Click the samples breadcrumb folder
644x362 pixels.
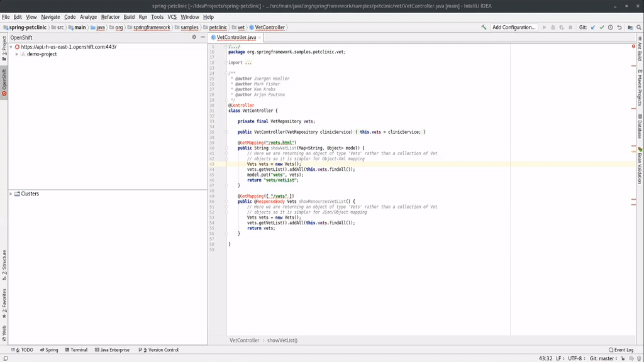coord(186,27)
